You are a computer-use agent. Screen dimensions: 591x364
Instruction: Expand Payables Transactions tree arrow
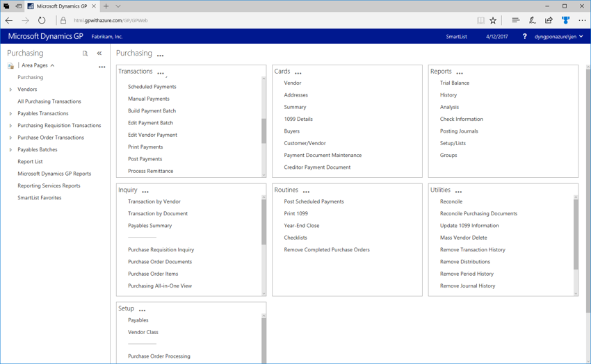point(10,114)
